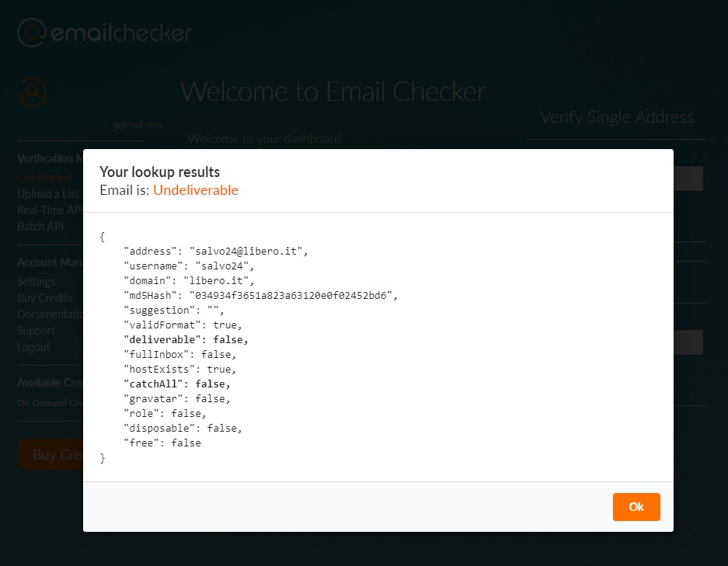The width and height of the screenshot is (728, 566).
Task: Open the Get Started sidebar link
Action: 44,178
